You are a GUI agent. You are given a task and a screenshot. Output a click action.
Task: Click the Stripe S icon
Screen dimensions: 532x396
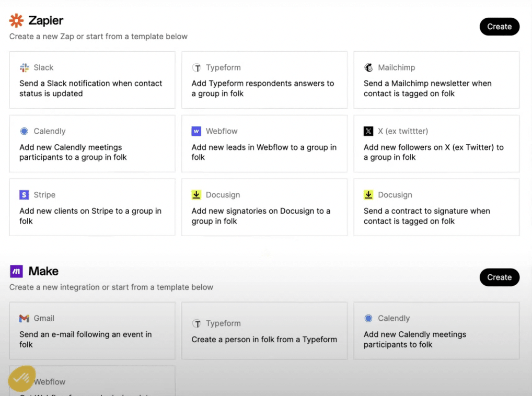click(24, 195)
